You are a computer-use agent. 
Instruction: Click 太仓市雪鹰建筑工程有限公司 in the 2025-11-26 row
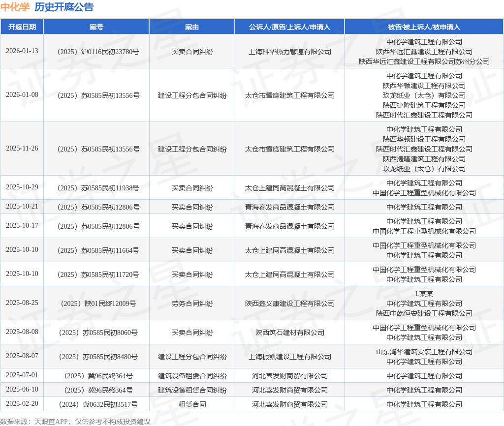289,149
